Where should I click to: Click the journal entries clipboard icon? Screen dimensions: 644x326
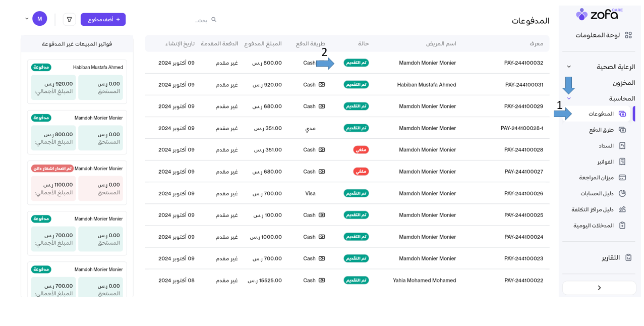tap(622, 226)
